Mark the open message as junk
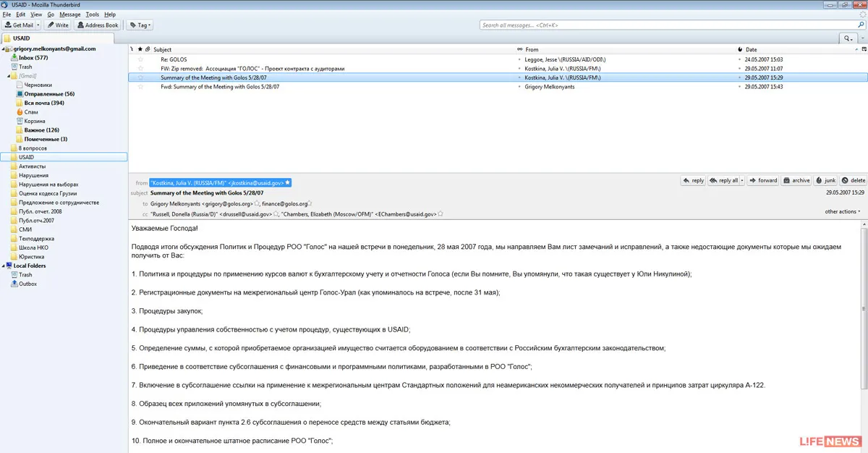The height and width of the screenshot is (453, 868). [825, 180]
